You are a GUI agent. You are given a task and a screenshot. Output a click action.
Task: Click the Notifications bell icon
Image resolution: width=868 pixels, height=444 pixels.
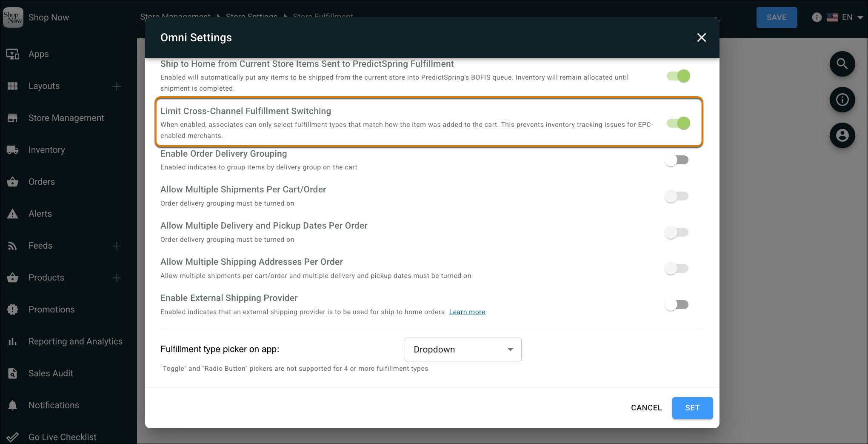(13, 405)
